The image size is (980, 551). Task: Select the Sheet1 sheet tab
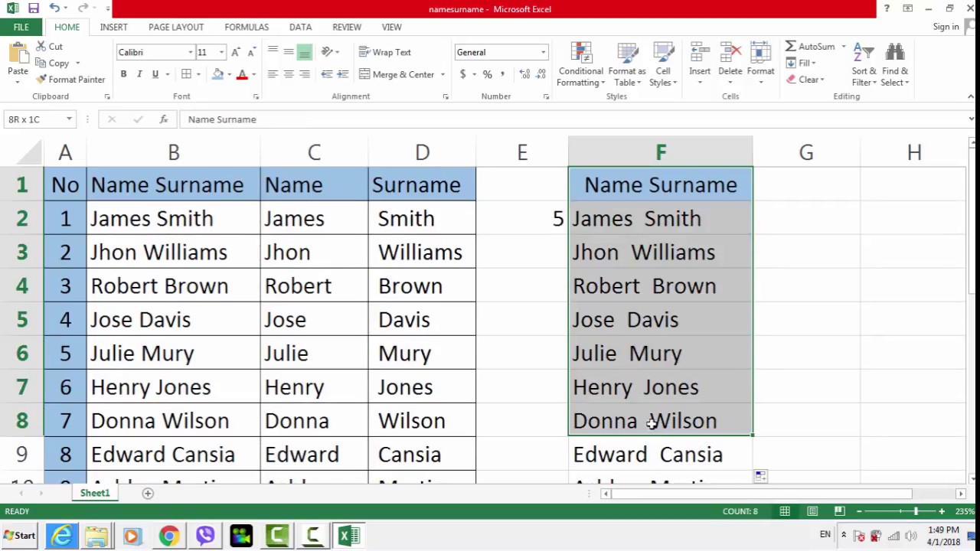click(95, 493)
